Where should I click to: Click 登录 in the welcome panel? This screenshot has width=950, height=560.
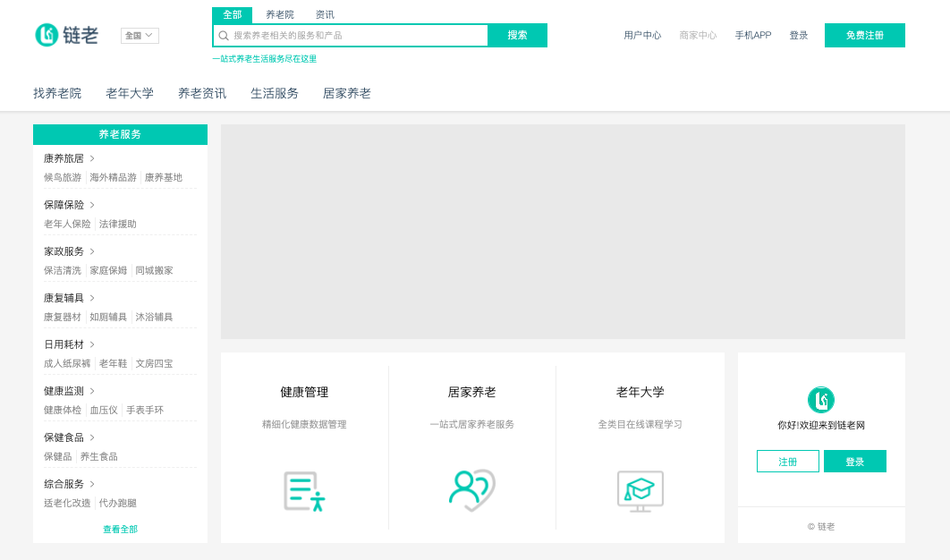[854, 461]
